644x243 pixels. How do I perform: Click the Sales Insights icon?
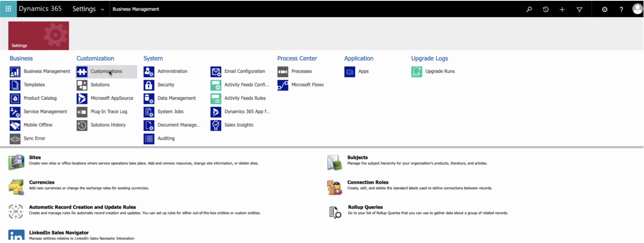216,125
